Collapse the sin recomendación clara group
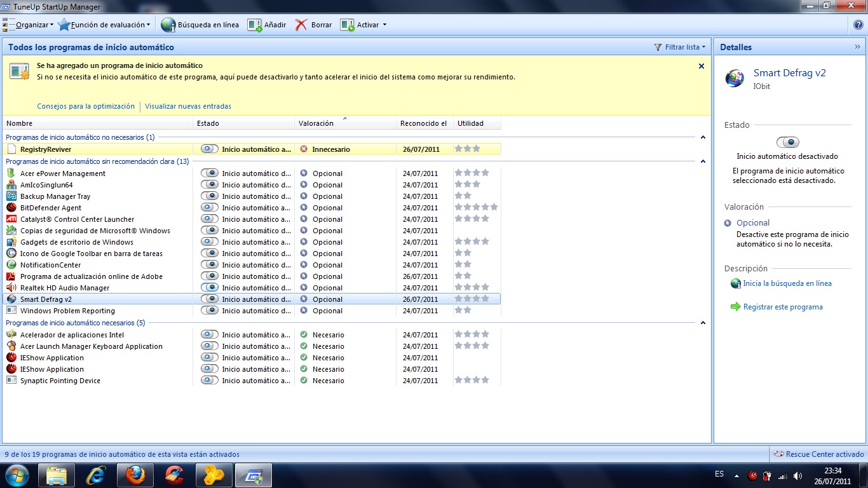 pos(703,161)
